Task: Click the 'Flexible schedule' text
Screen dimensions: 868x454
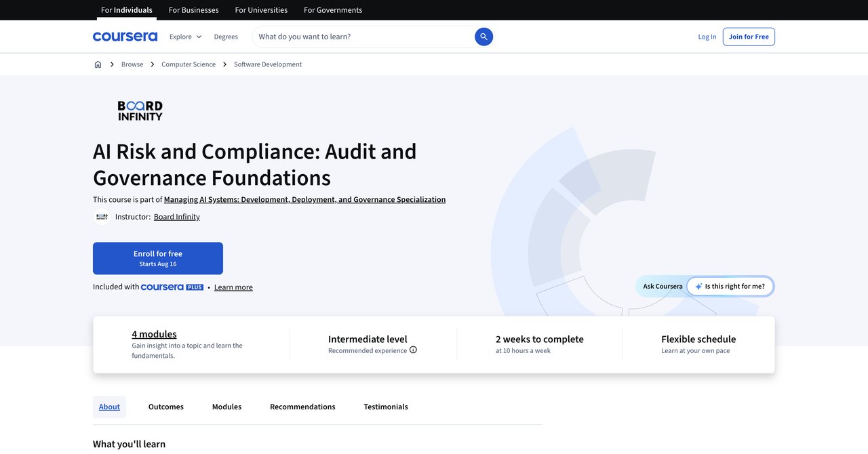Action: point(698,339)
